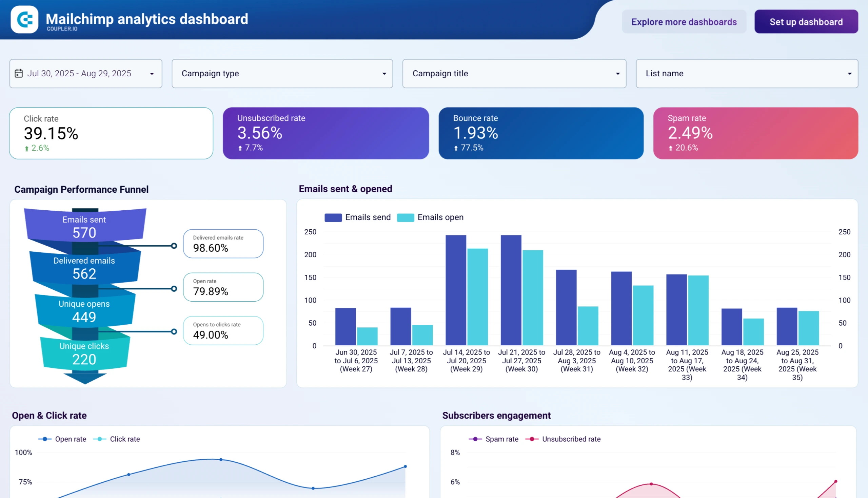The image size is (868, 498).
Task: Click the calendar icon in the date filter
Action: pos(19,73)
